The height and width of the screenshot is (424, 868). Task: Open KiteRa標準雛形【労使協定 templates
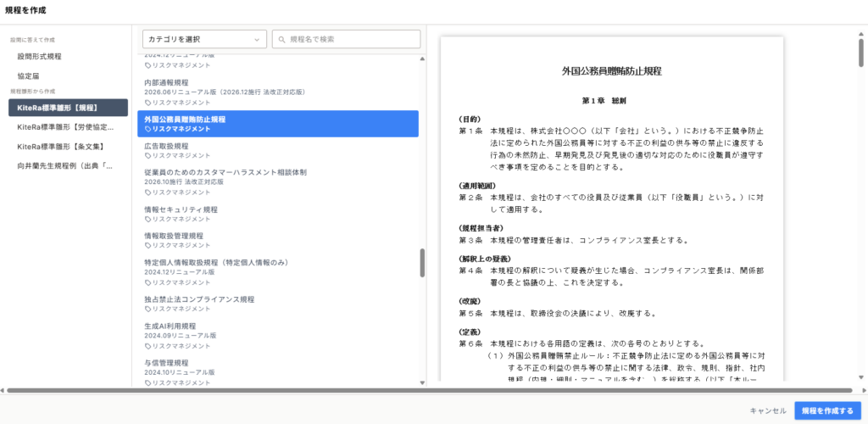point(66,127)
